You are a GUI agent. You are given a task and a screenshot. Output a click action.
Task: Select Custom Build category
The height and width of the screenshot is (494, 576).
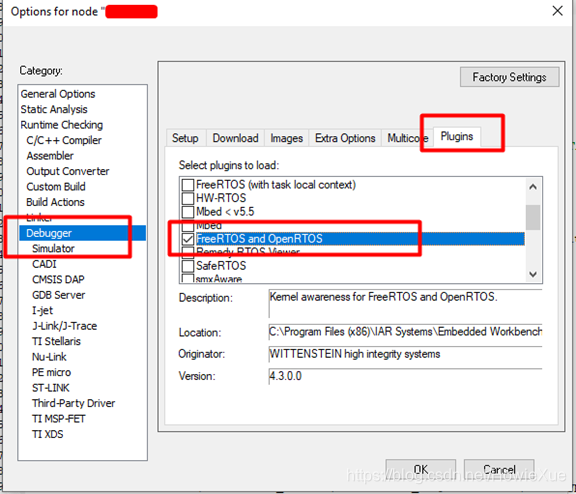(56, 187)
